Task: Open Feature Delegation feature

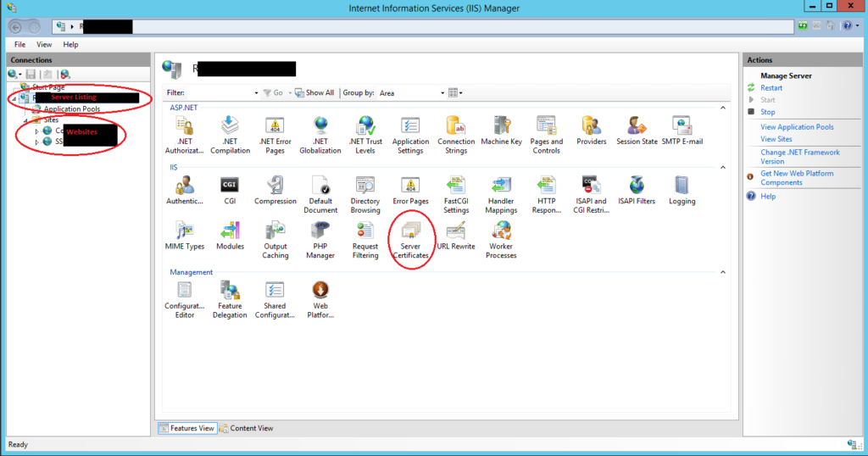Action: click(x=230, y=299)
